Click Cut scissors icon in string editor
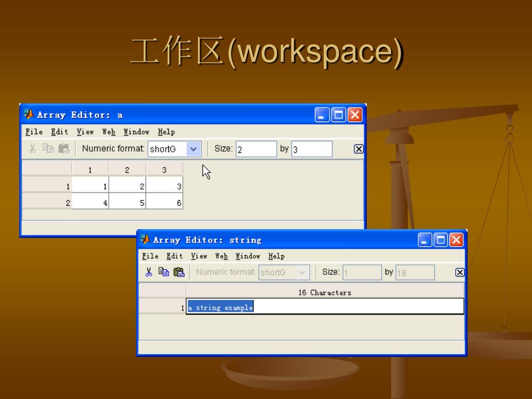The image size is (532, 399). 149,272
